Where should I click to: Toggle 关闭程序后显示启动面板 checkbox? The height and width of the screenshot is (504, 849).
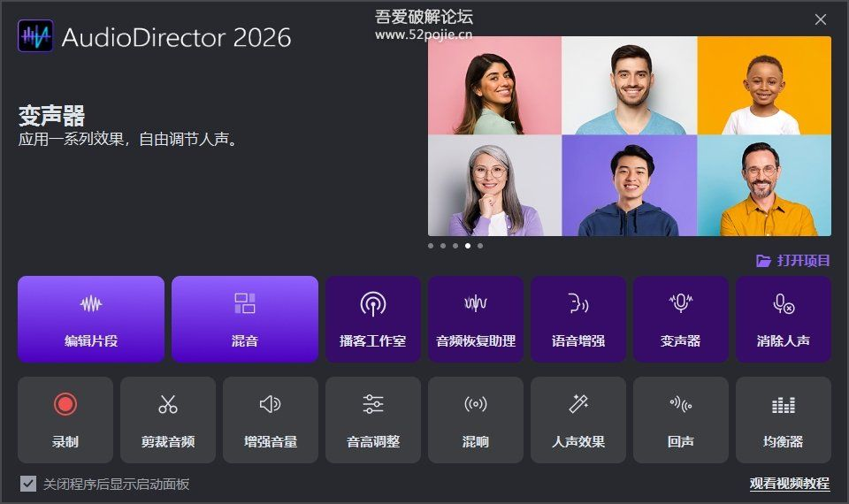(28, 484)
